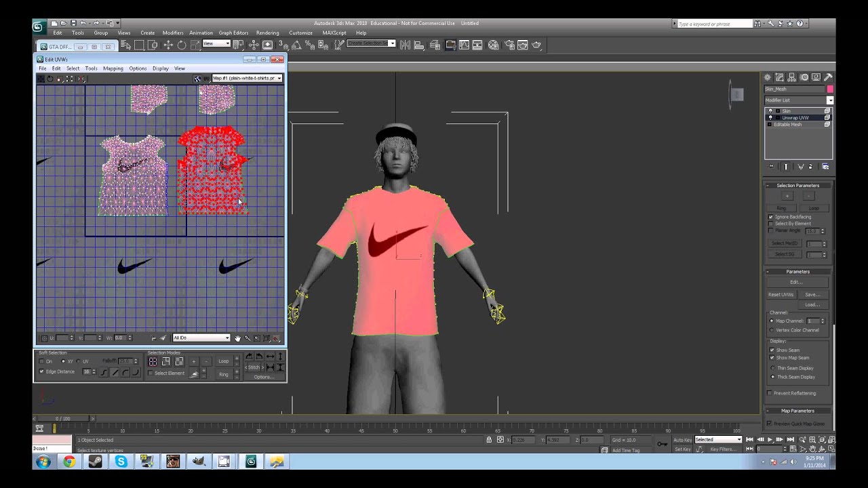
Task: Click the Zoom magnifier in Edit UVWs
Action: (x=248, y=338)
